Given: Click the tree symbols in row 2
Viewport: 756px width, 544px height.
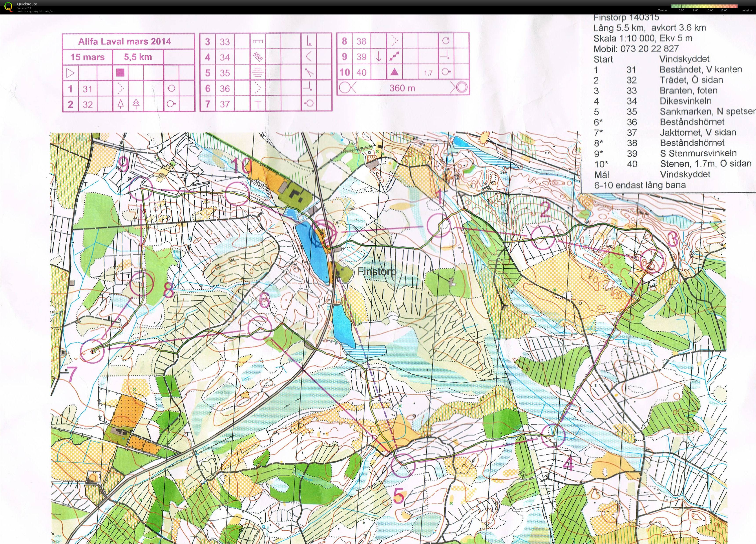Looking at the screenshot, I should [128, 104].
